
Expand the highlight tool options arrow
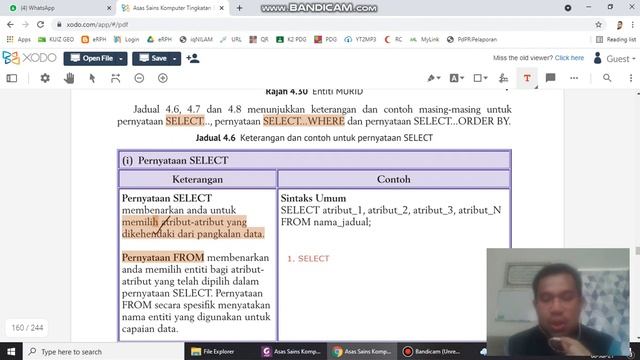coord(462,78)
